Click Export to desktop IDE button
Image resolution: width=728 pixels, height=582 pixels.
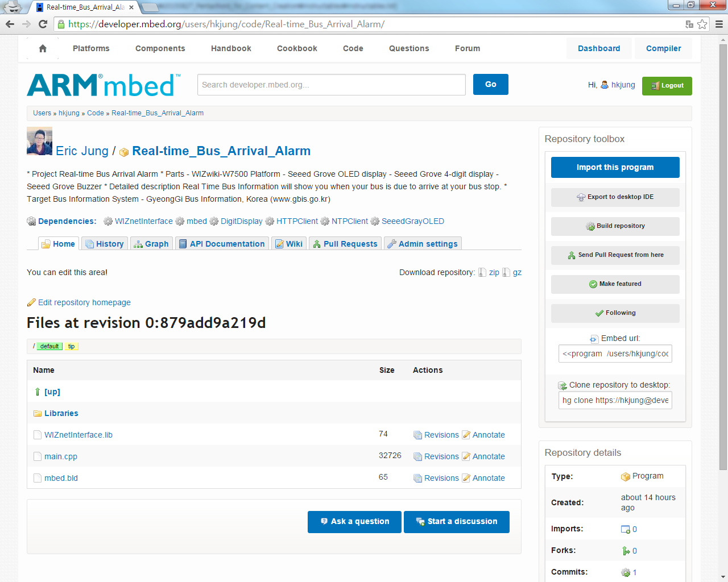pyautogui.click(x=615, y=197)
